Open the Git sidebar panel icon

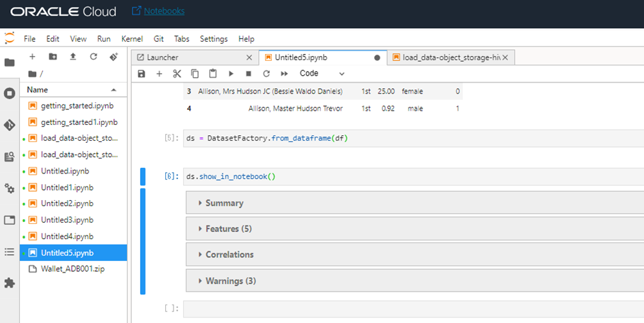pos(10,125)
